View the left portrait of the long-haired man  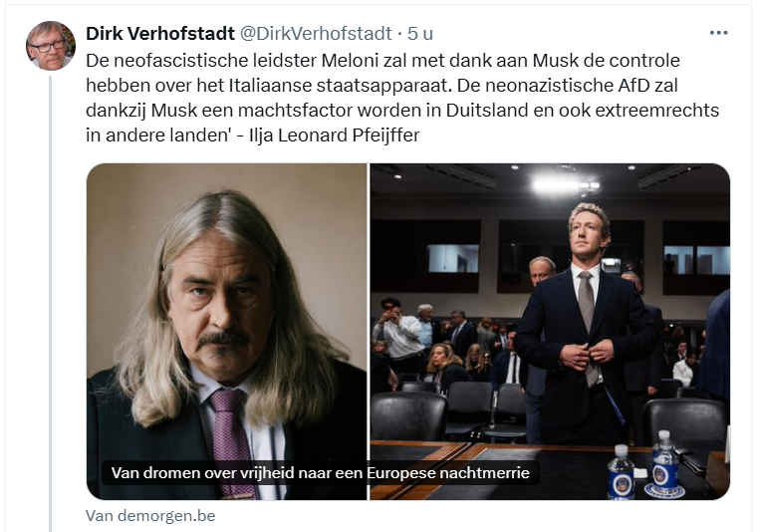(x=227, y=332)
